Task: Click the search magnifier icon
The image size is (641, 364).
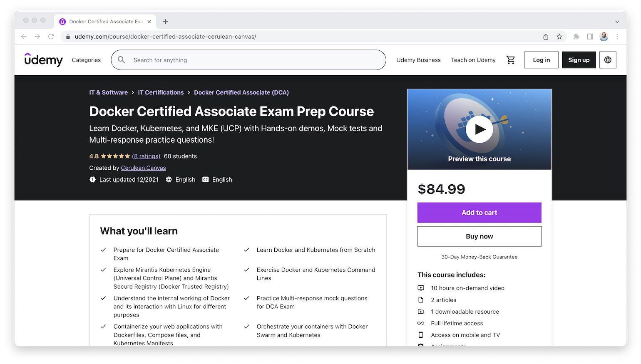Action: click(x=121, y=60)
